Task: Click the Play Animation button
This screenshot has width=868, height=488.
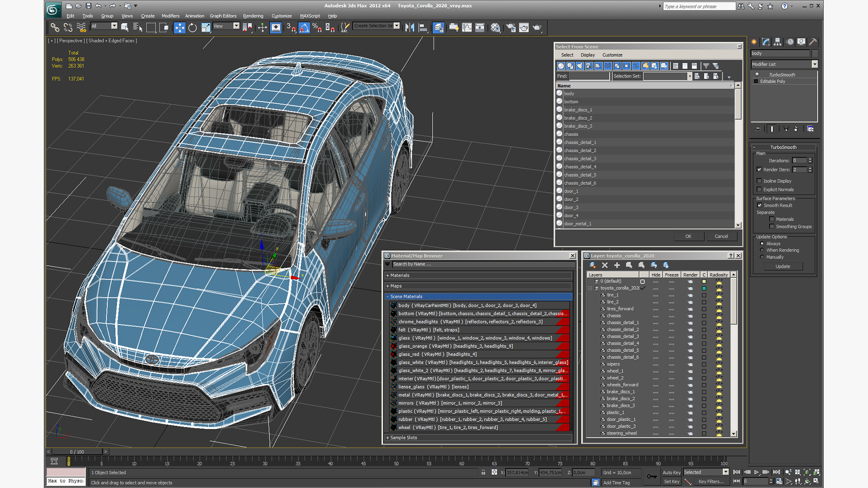Action: 756,472
